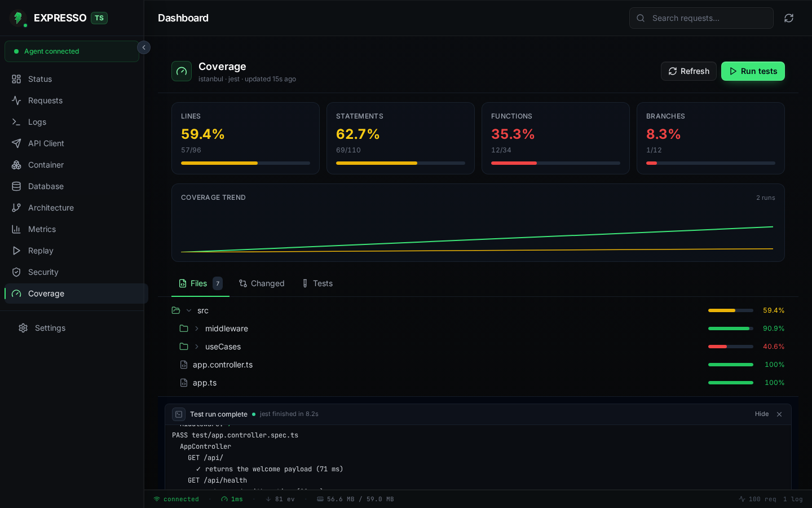The width and height of the screenshot is (812, 508).
Task: Select the Coverage gauge icon in sidebar
Action: [16, 294]
